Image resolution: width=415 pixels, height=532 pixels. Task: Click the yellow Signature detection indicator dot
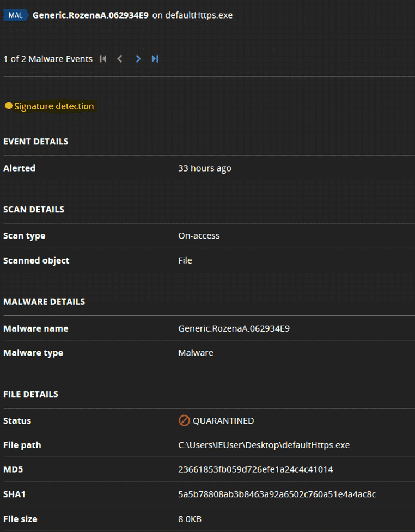pos(8,106)
